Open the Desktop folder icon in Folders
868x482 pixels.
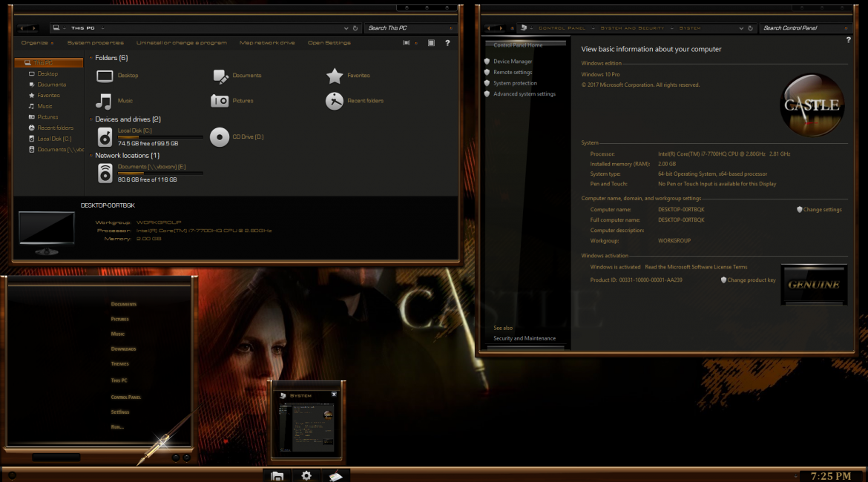tap(105, 76)
